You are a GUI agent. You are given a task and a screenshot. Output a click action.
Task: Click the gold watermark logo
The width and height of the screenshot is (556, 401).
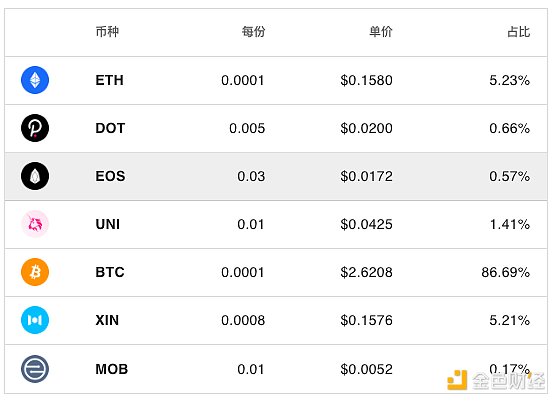coord(457,380)
